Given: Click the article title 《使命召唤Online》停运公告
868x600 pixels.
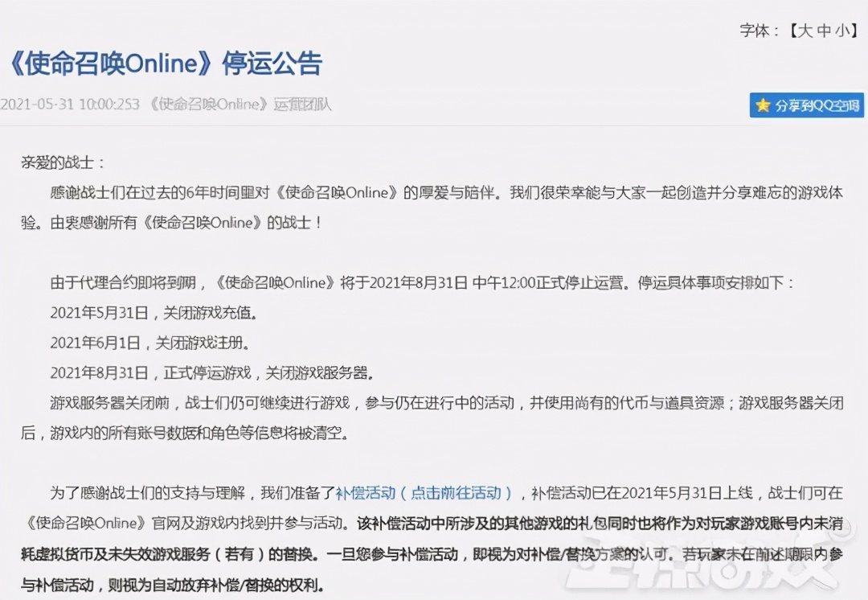Looking at the screenshot, I should coord(165,64).
